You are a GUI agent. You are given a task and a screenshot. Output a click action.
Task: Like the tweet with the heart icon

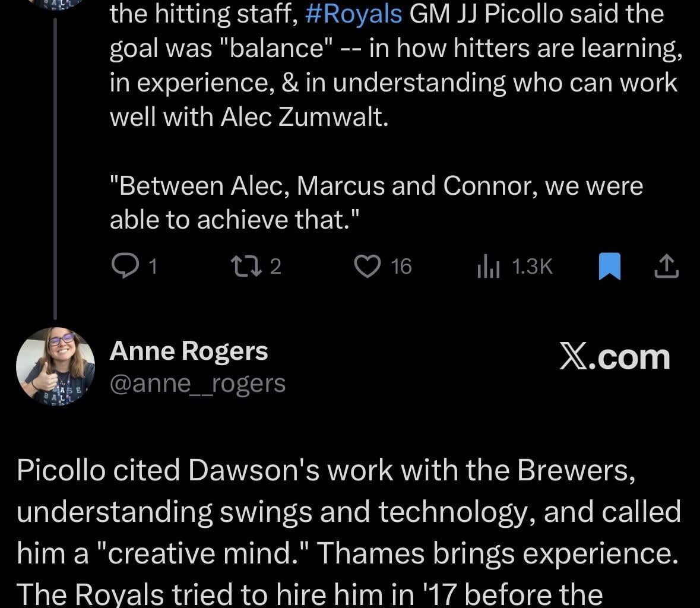click(x=367, y=267)
